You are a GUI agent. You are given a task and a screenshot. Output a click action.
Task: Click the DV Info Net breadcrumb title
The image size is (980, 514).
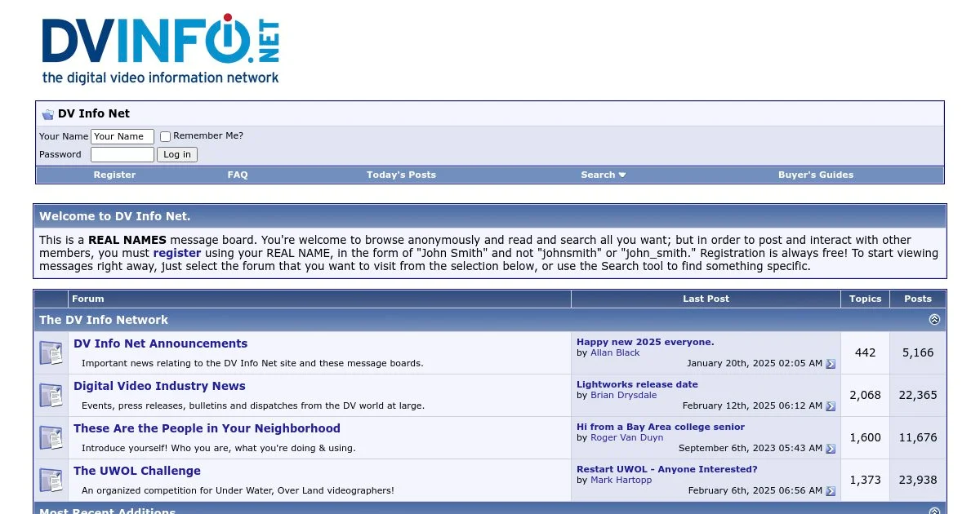click(x=94, y=113)
